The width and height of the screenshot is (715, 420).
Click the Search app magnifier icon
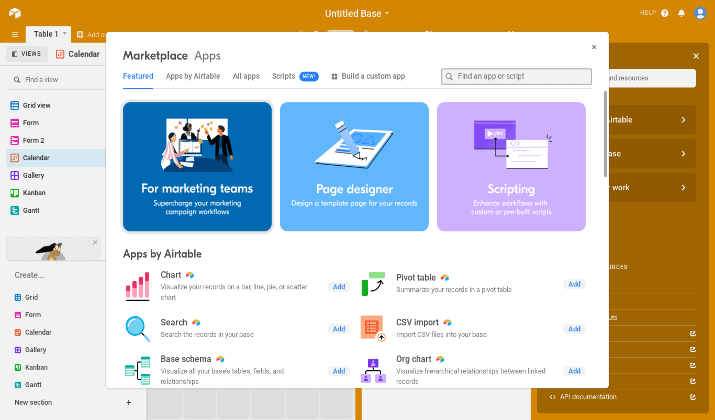137,329
